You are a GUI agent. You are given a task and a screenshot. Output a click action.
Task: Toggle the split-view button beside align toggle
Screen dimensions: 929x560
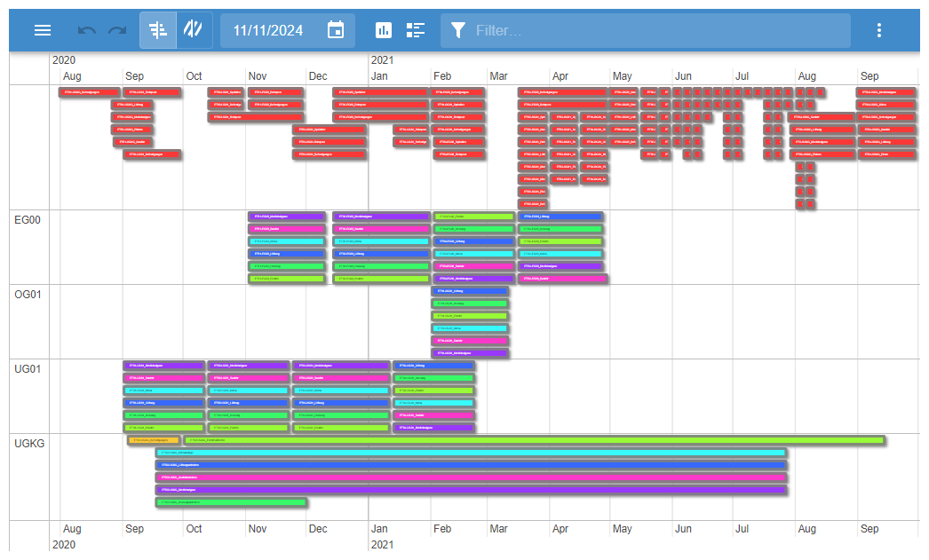[x=194, y=30]
